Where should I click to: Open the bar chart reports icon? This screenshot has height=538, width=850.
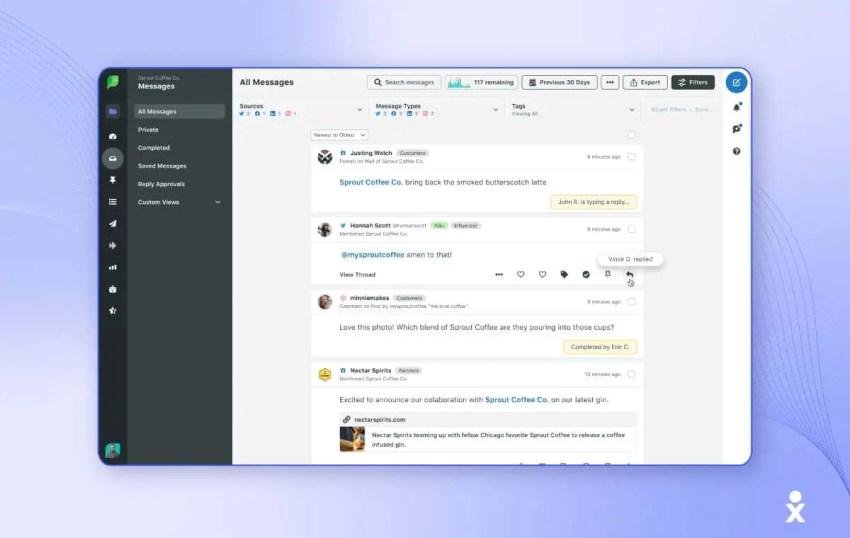pos(113,267)
